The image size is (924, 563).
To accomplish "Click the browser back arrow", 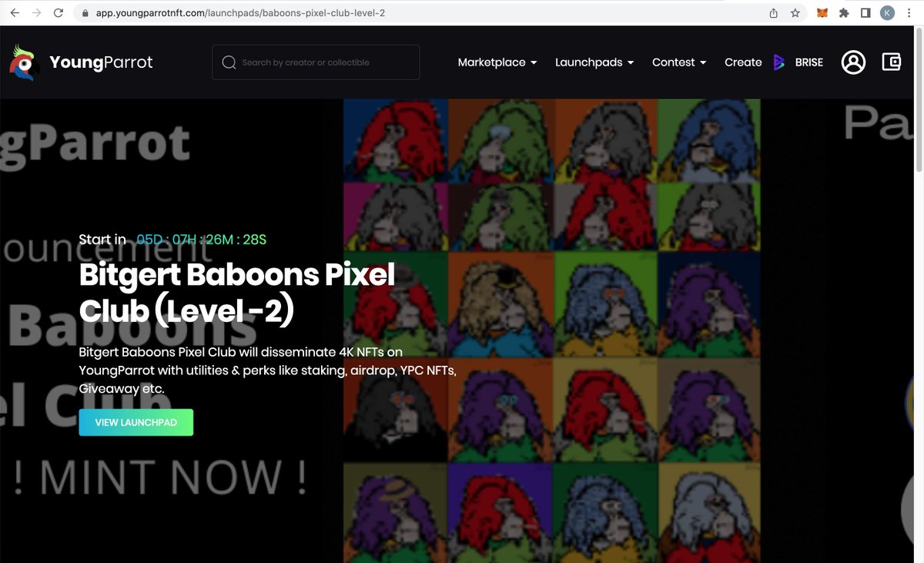I will pyautogui.click(x=14, y=13).
